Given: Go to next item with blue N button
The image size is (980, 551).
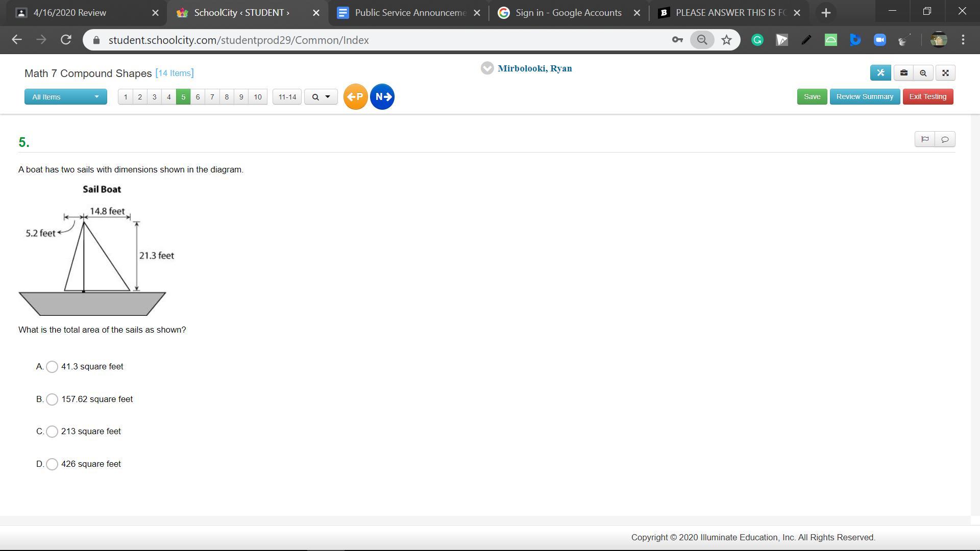Looking at the screenshot, I should [382, 96].
